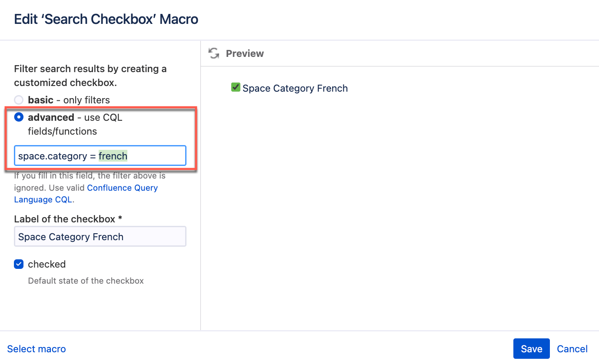The width and height of the screenshot is (599, 364).
Task: Go back via the Select macro link
Action: coord(37,349)
